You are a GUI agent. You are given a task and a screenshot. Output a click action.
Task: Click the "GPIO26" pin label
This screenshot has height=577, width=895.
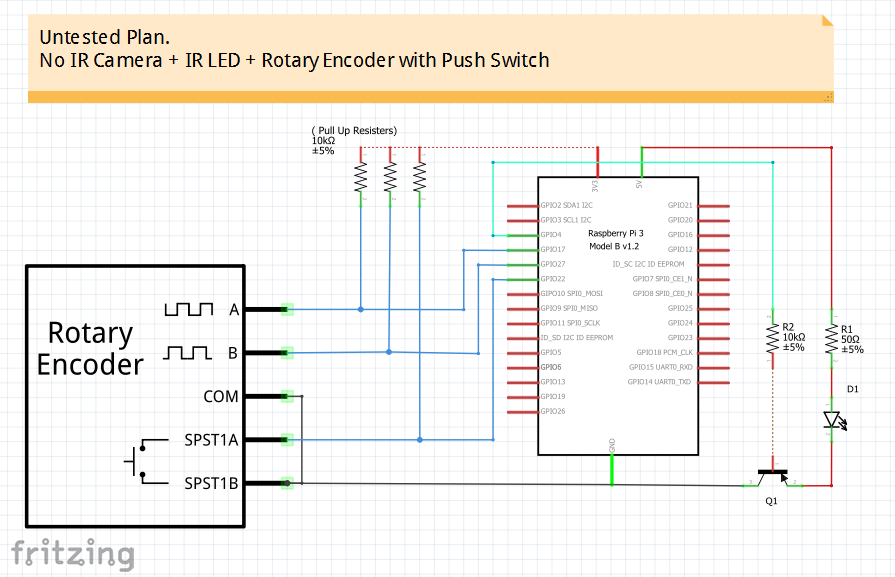coord(553,411)
